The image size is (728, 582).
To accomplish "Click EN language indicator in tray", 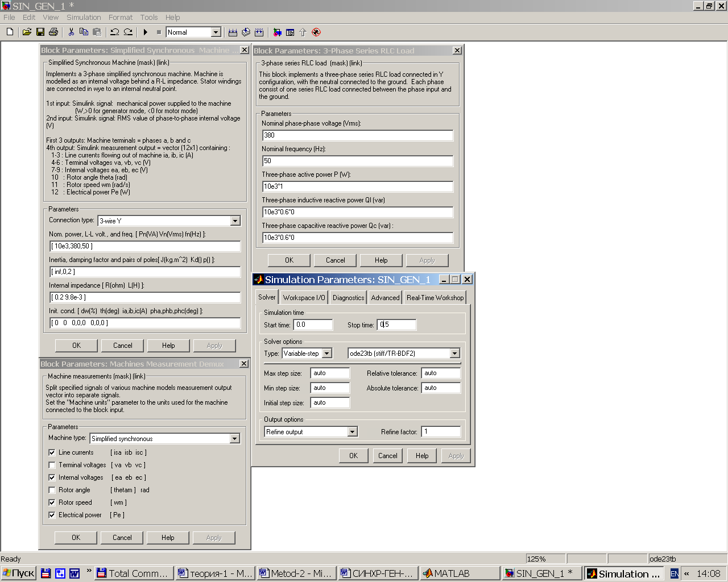I will click(x=674, y=573).
